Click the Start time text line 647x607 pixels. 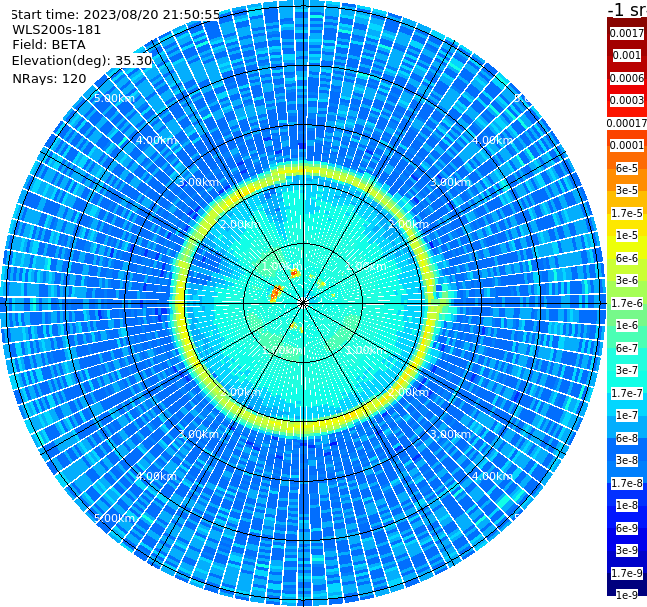[x=116, y=14]
